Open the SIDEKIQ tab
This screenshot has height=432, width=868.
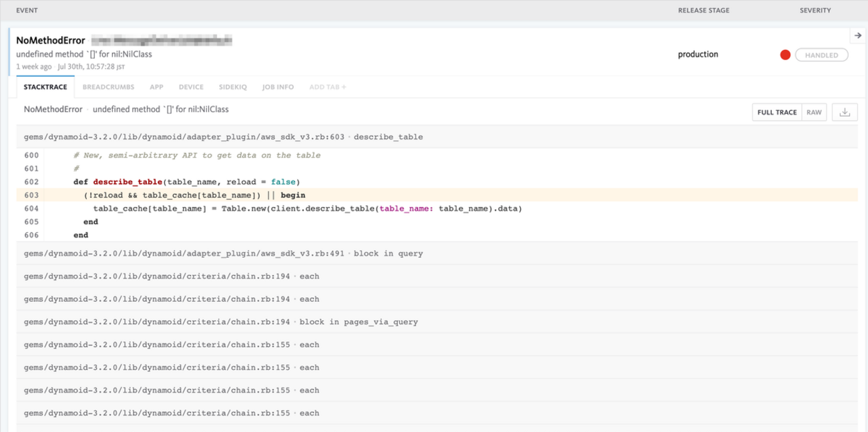click(x=233, y=87)
